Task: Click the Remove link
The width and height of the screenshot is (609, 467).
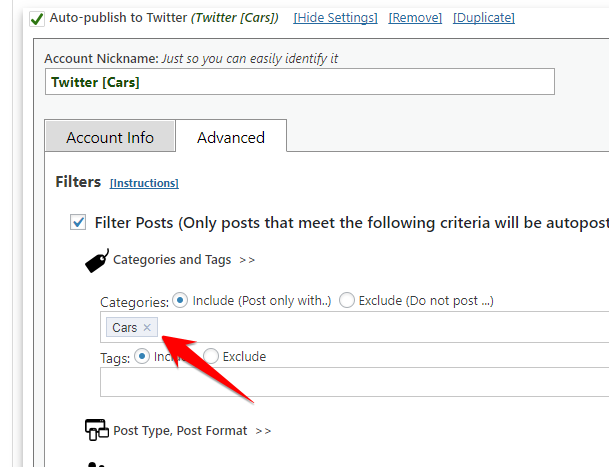Action: (x=415, y=18)
